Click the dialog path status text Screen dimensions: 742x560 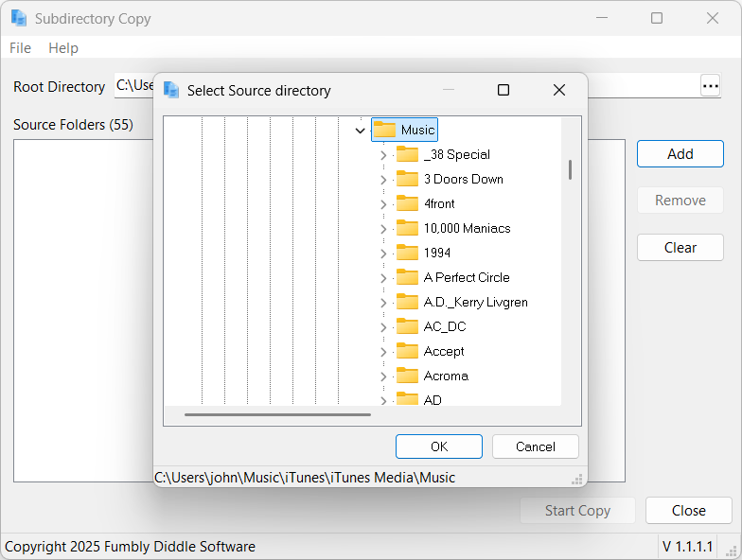pos(305,477)
